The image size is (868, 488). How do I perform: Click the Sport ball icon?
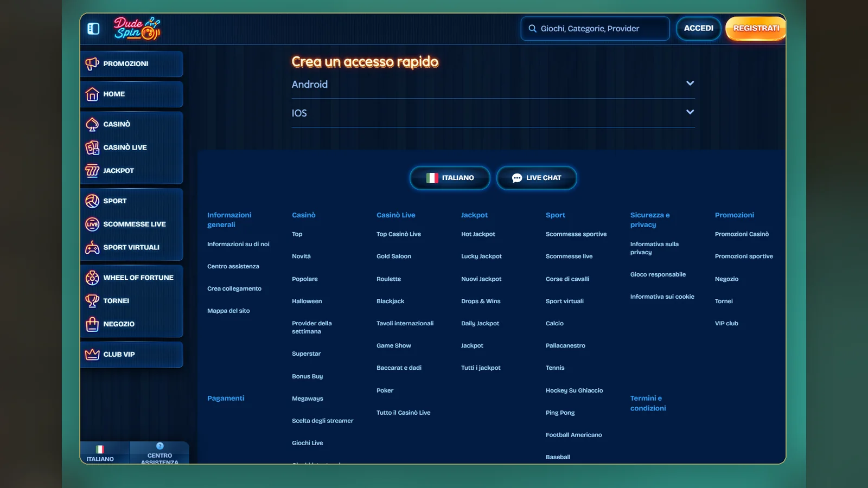tap(92, 201)
